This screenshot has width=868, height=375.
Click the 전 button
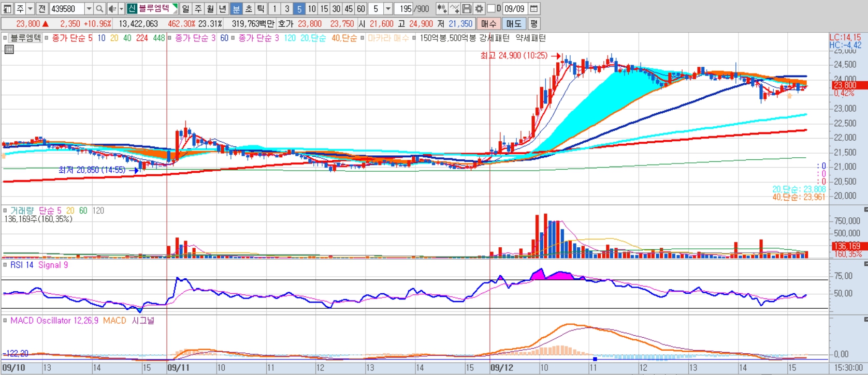(42, 9)
